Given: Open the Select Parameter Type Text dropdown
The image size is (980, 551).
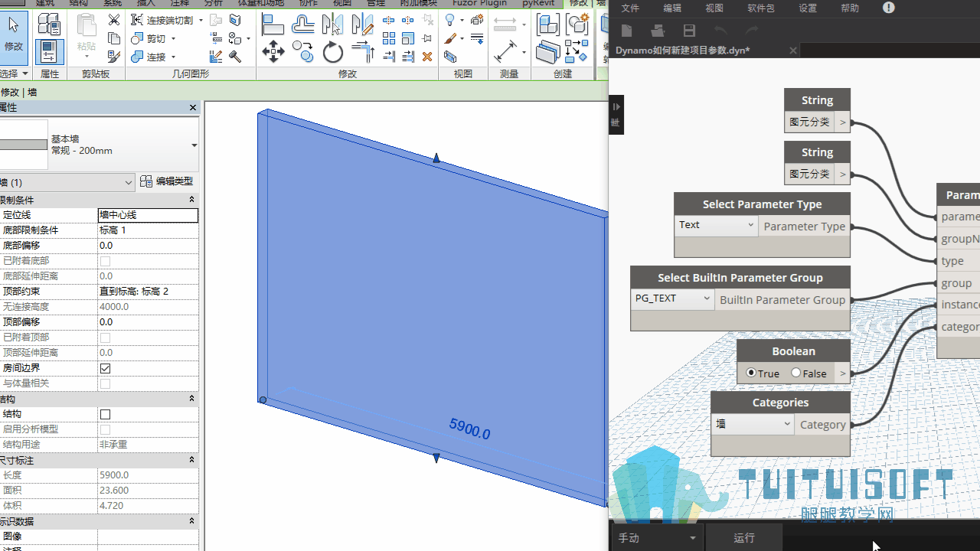Looking at the screenshot, I should pos(717,225).
